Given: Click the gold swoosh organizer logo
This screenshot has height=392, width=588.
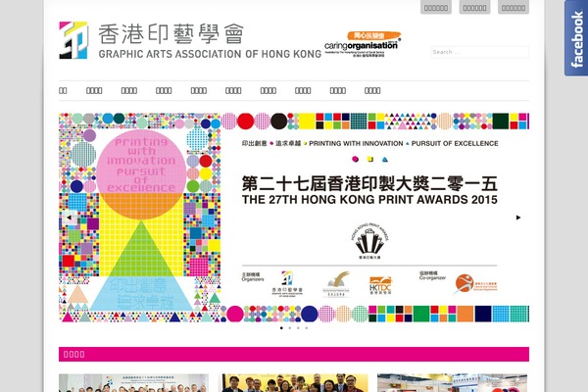Looking at the screenshot, I should point(336,284).
